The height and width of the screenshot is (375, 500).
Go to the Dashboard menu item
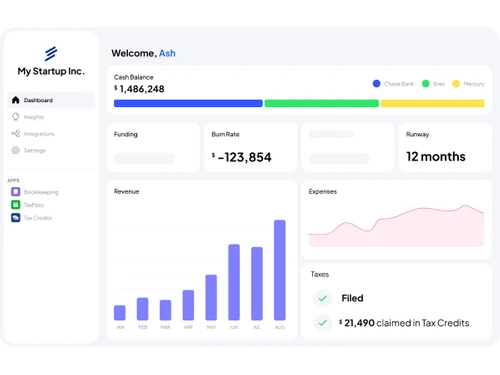pyautogui.click(x=51, y=100)
